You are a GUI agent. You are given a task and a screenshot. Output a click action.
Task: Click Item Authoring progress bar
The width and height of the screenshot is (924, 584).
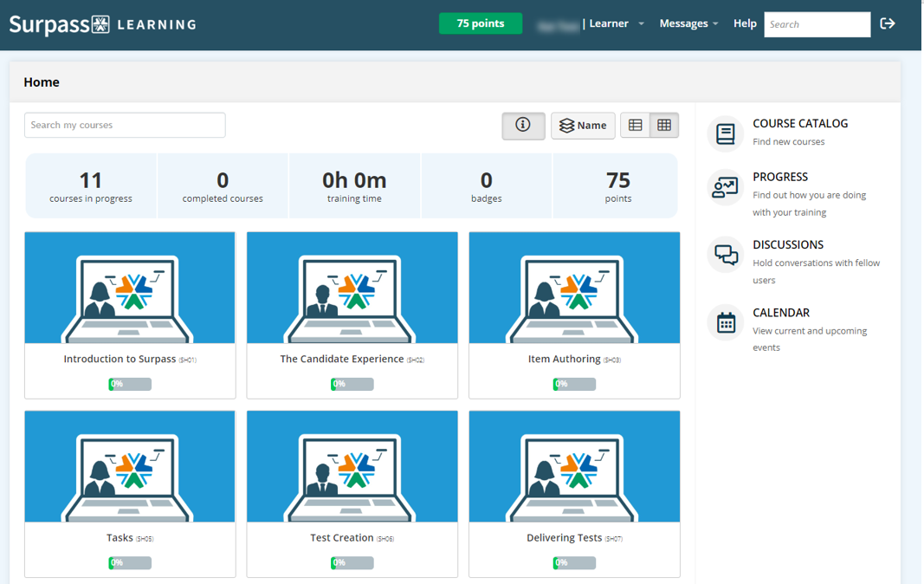pos(574,384)
